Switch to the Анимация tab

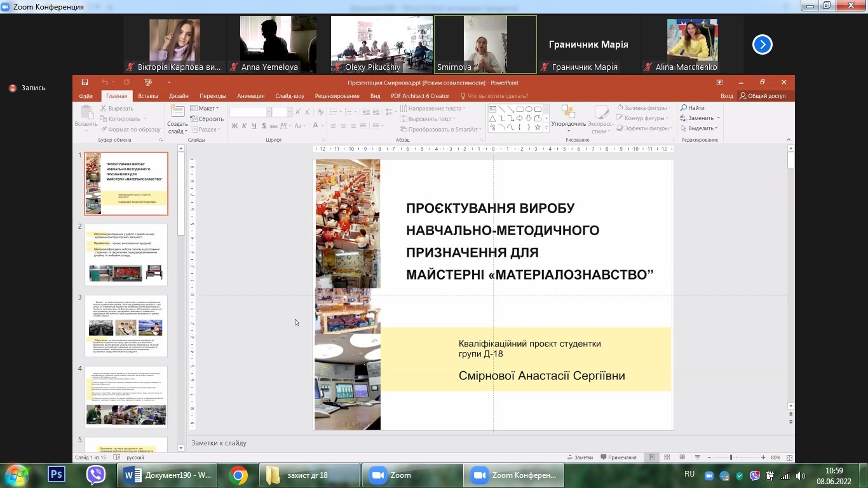click(250, 96)
